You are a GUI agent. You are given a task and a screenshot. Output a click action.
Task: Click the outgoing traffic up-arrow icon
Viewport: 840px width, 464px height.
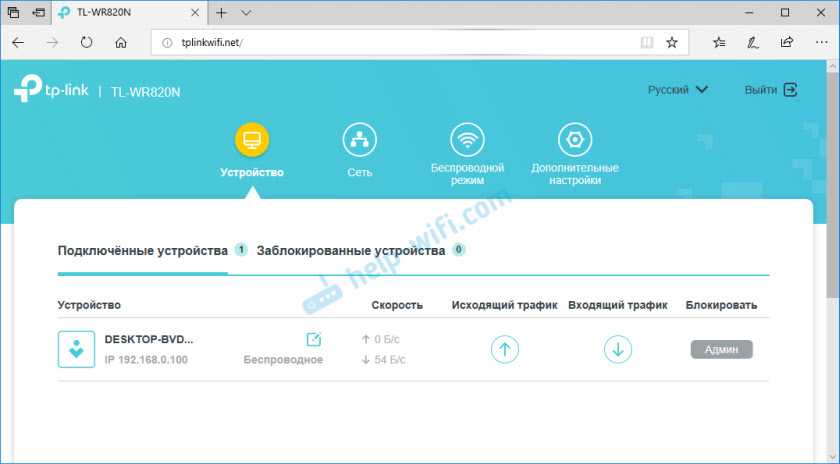(505, 349)
